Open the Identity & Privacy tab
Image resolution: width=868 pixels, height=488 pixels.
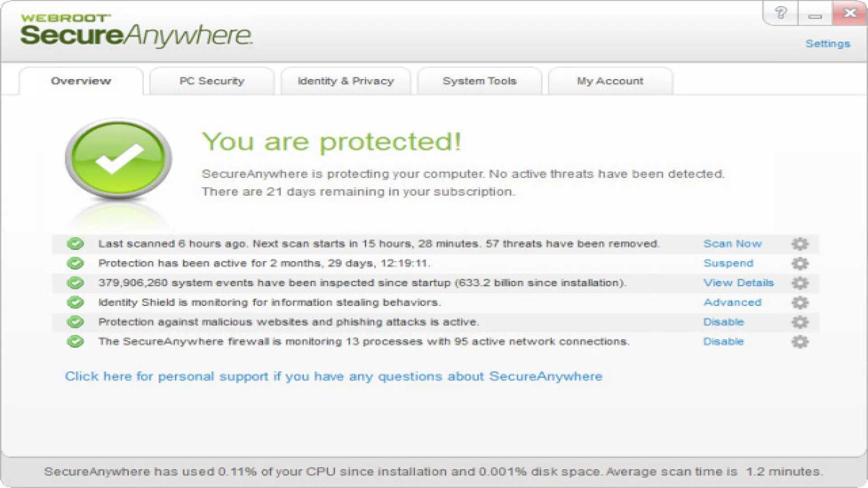[x=345, y=81]
